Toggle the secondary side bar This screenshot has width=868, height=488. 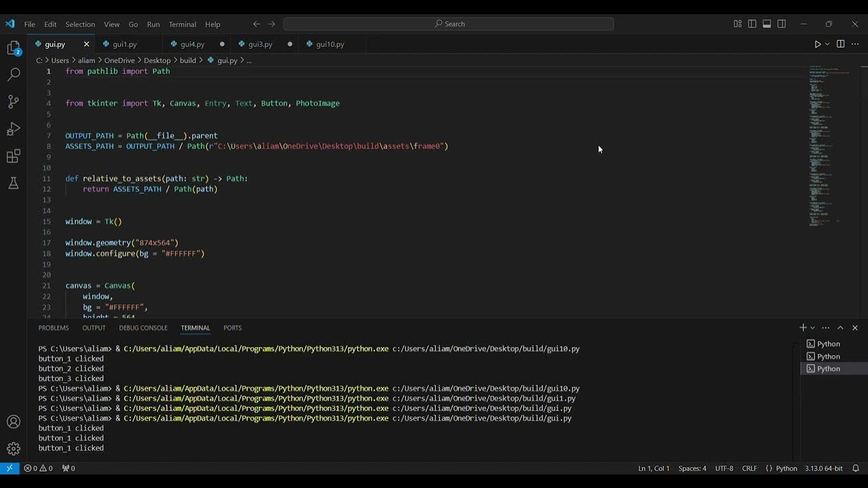tap(782, 24)
